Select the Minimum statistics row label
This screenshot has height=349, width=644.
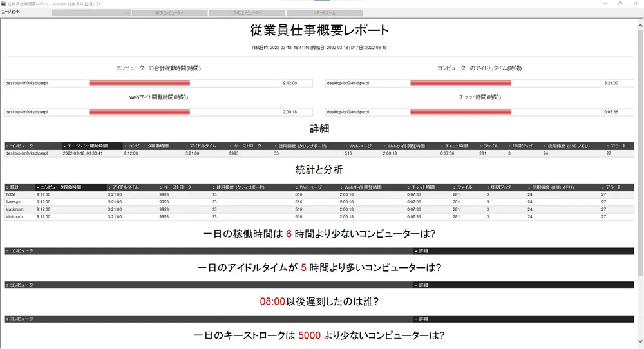14,217
